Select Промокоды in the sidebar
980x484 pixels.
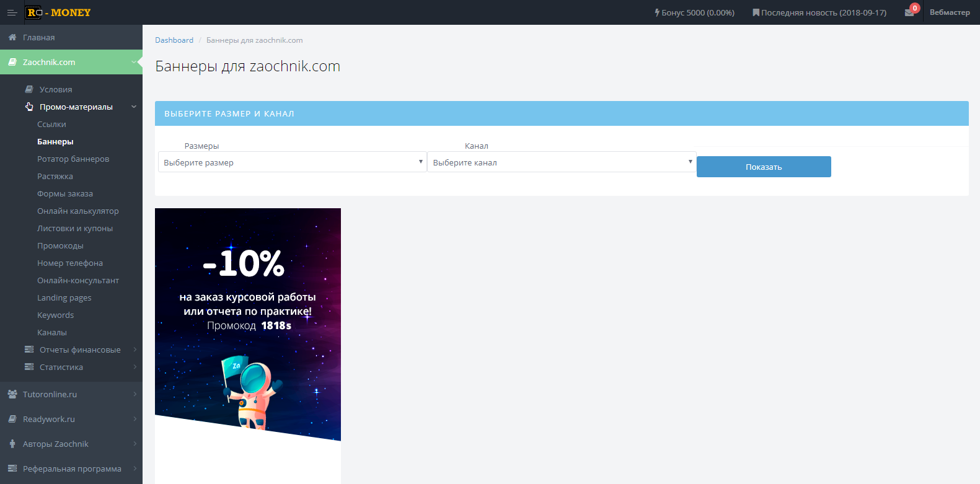[60, 245]
